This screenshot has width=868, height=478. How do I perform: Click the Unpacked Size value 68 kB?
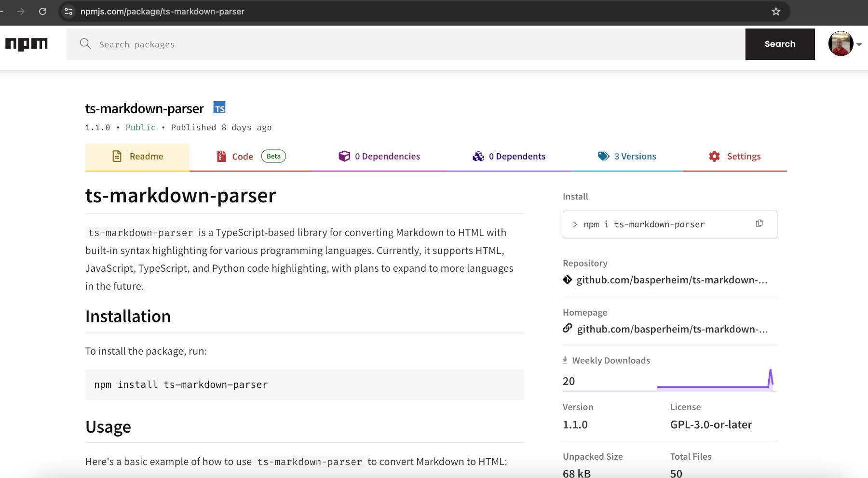coord(577,473)
